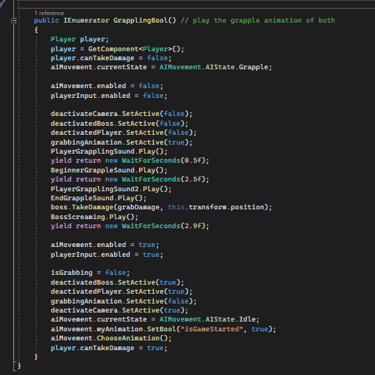375x375 pixels.
Task: Click the WaitForSeconds(2.5f) yield line
Action: click(x=130, y=179)
